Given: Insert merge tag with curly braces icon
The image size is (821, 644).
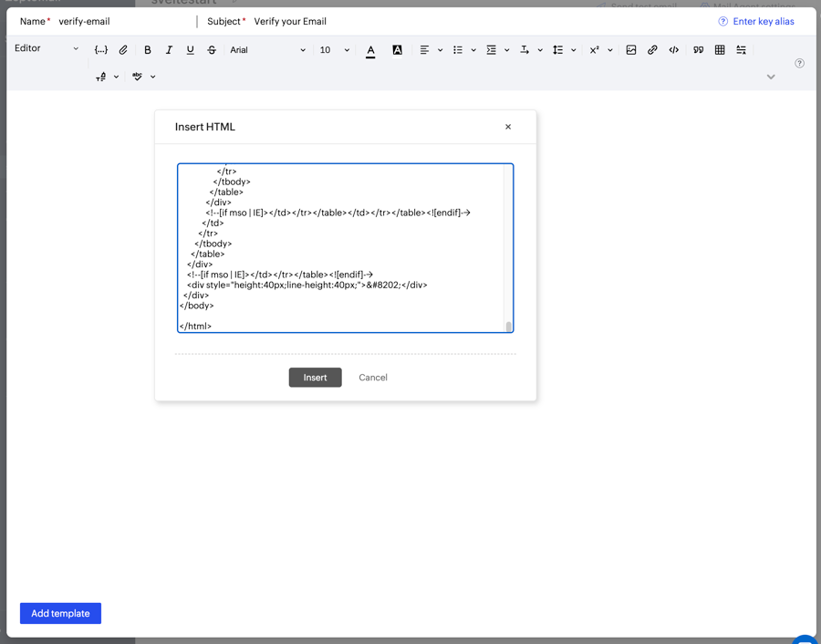Looking at the screenshot, I should [x=101, y=50].
